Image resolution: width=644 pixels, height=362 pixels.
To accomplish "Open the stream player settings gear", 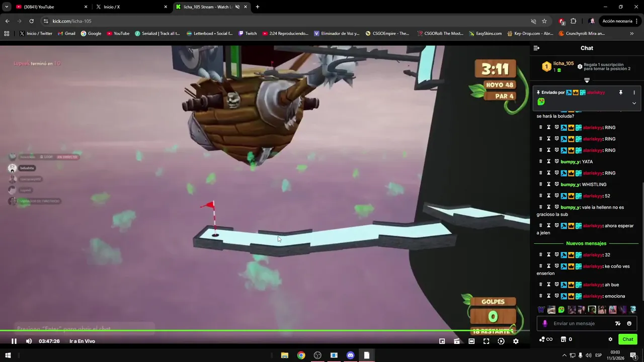I will 515,341.
